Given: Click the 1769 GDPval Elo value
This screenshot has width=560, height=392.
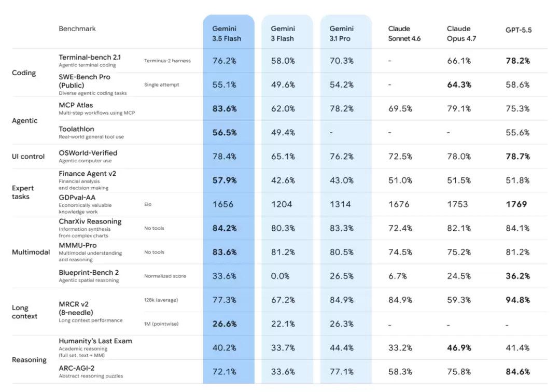Looking at the screenshot, I should coord(516,204).
